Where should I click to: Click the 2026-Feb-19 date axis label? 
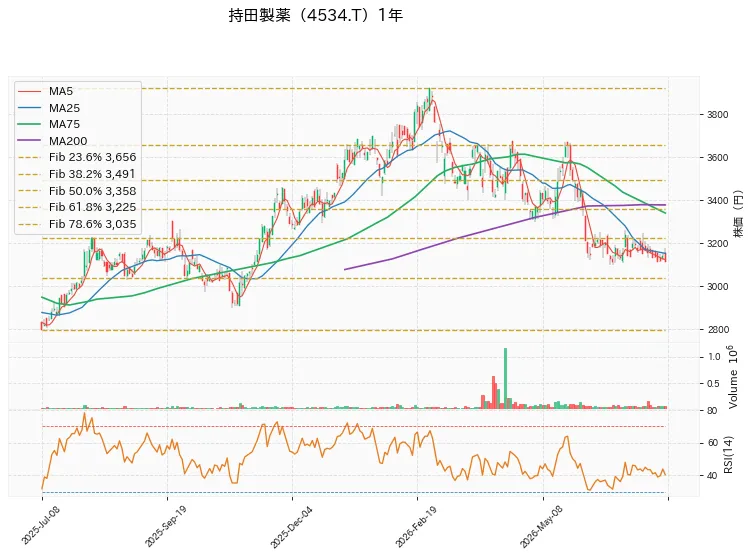tap(416, 527)
